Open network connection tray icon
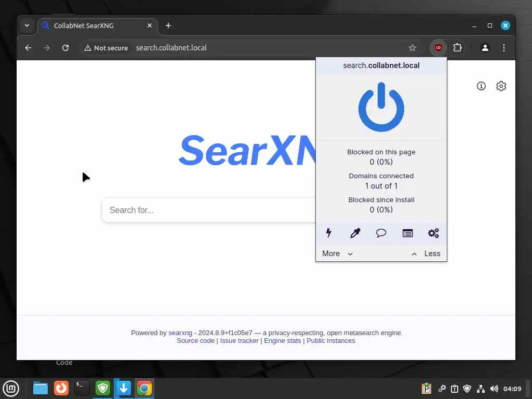The image size is (532, 399). pyautogui.click(x=481, y=389)
